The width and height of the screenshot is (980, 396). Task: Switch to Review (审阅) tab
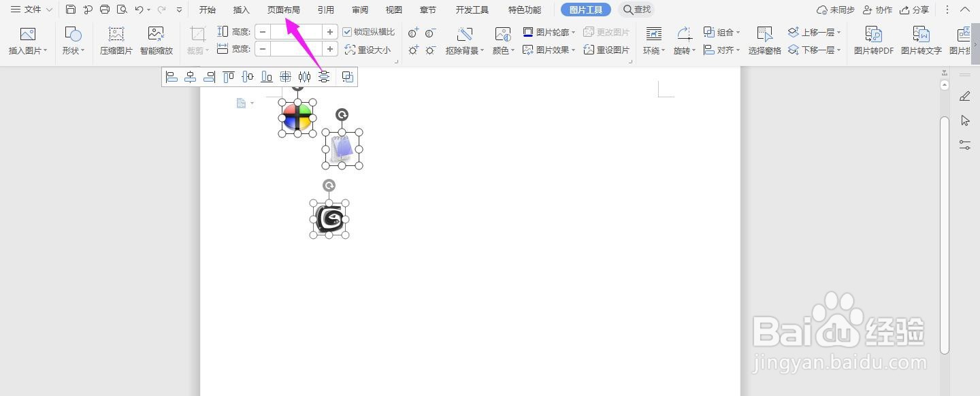[360, 10]
